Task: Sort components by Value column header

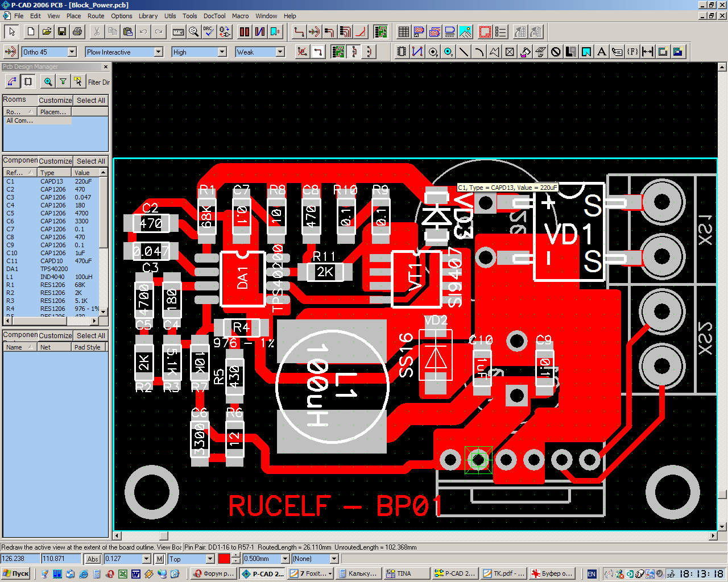Action: tap(86, 173)
